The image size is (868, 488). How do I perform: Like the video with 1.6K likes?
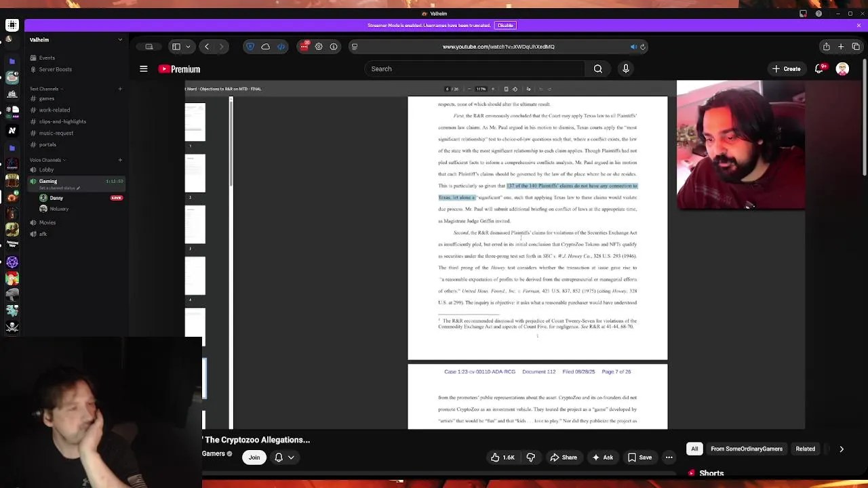(502, 457)
